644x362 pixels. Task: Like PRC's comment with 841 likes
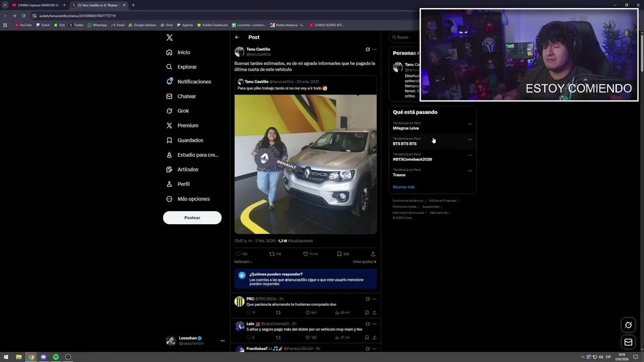coord(308,313)
